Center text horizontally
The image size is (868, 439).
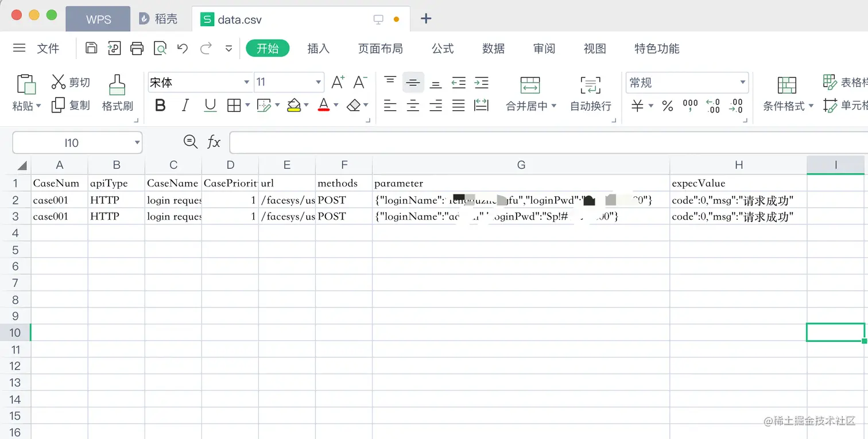pyautogui.click(x=413, y=105)
